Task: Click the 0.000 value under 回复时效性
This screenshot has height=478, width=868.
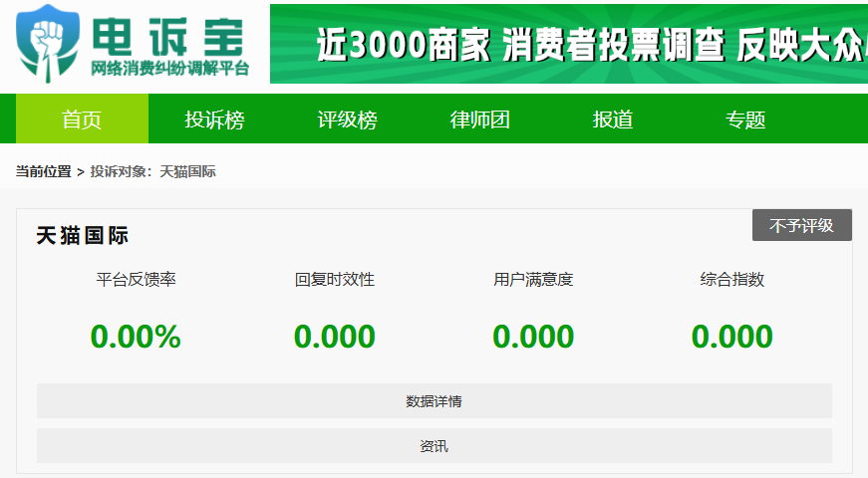Action: coord(335,337)
